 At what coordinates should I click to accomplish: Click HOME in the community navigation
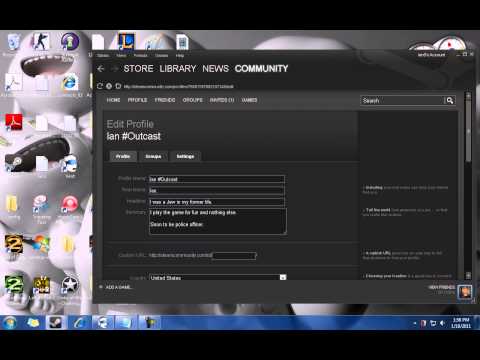113,100
